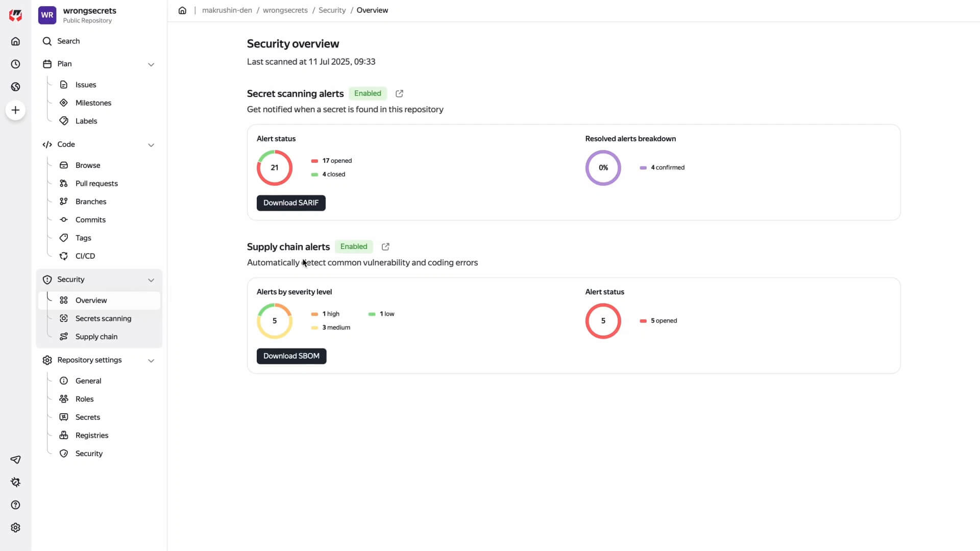The image size is (980, 551).
Task: Select Supply chain in Security menu
Action: pyautogui.click(x=96, y=337)
